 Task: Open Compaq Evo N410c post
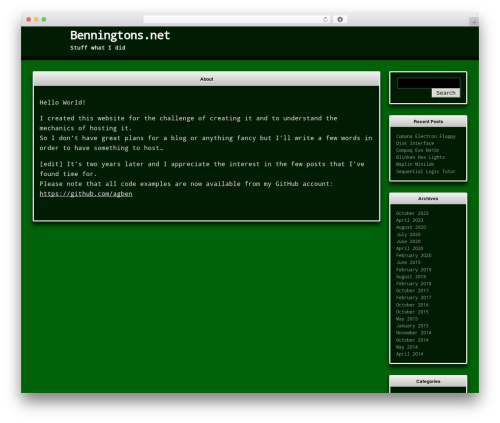[x=417, y=150]
